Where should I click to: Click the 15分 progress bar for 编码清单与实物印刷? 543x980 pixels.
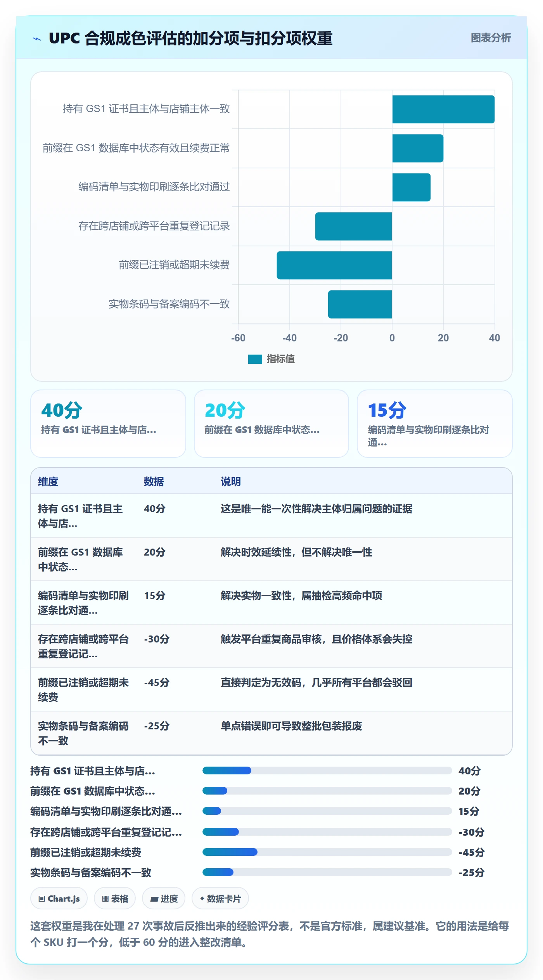pos(327,811)
